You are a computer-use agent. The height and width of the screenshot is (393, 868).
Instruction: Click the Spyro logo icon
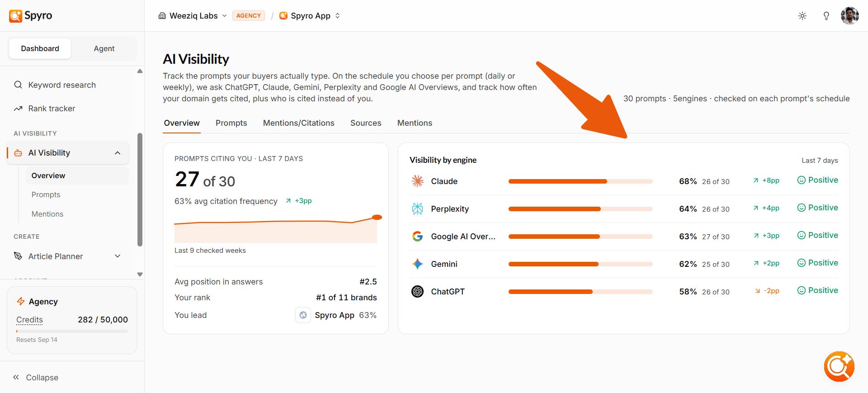[x=16, y=16]
